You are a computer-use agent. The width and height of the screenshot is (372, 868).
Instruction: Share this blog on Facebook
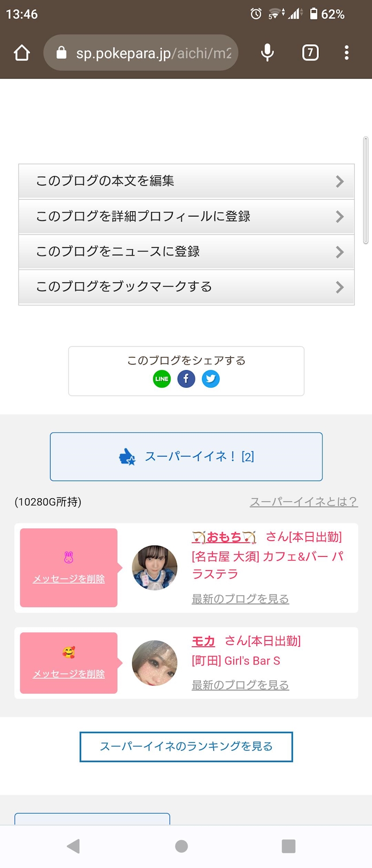point(186,379)
